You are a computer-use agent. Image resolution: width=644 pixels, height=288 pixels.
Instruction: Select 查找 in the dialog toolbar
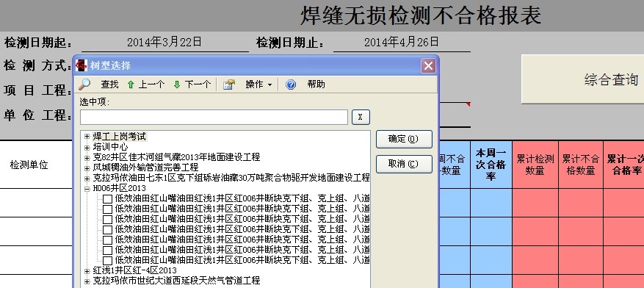(109, 84)
